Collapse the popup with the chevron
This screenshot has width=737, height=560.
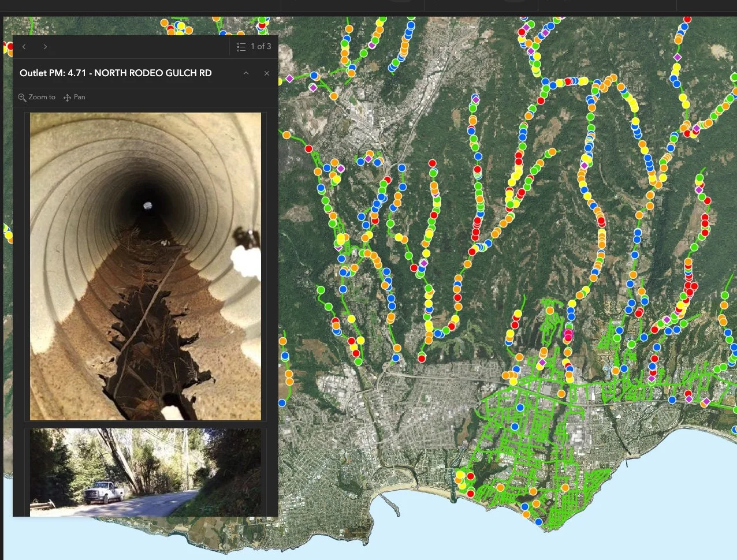pos(246,73)
